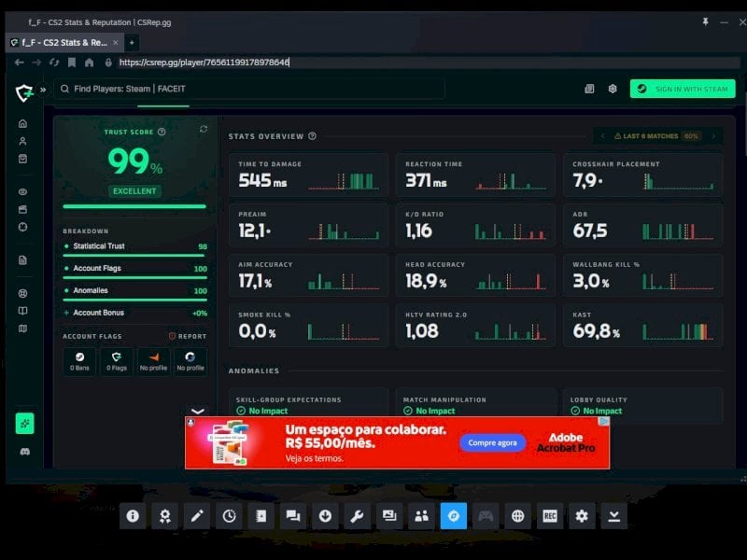Click the Last 6 Matches label
Image resolution: width=747 pixels, height=560 pixels.
pos(651,136)
